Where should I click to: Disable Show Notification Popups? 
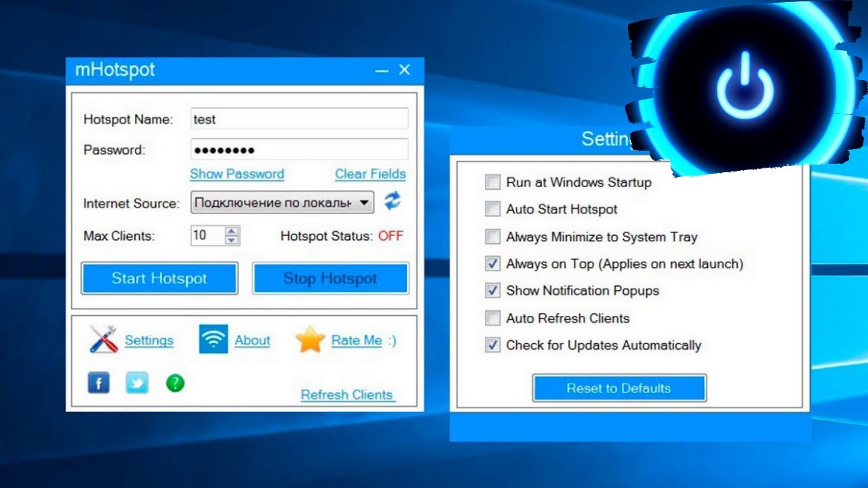pos(493,291)
